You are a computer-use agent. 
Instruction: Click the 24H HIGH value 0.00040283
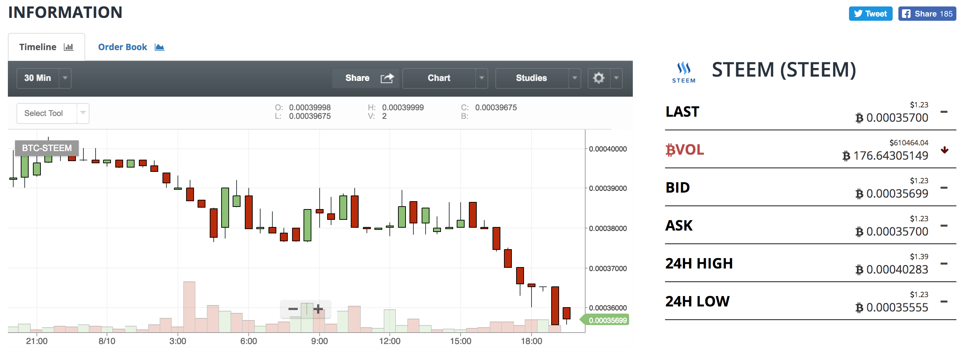(x=897, y=270)
